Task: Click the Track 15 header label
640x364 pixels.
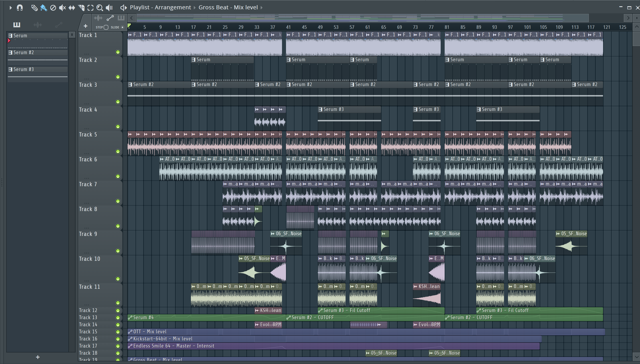Action: [x=88, y=332]
